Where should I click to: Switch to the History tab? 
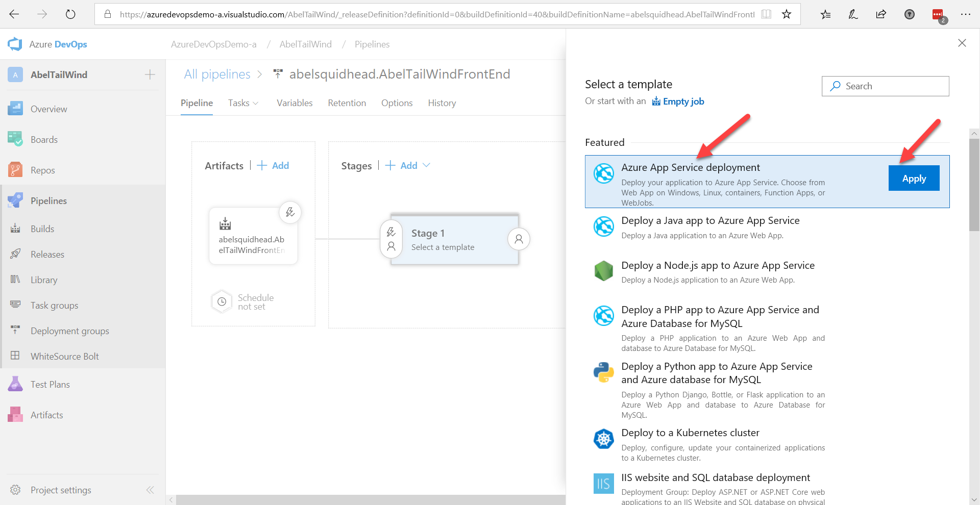(x=442, y=103)
